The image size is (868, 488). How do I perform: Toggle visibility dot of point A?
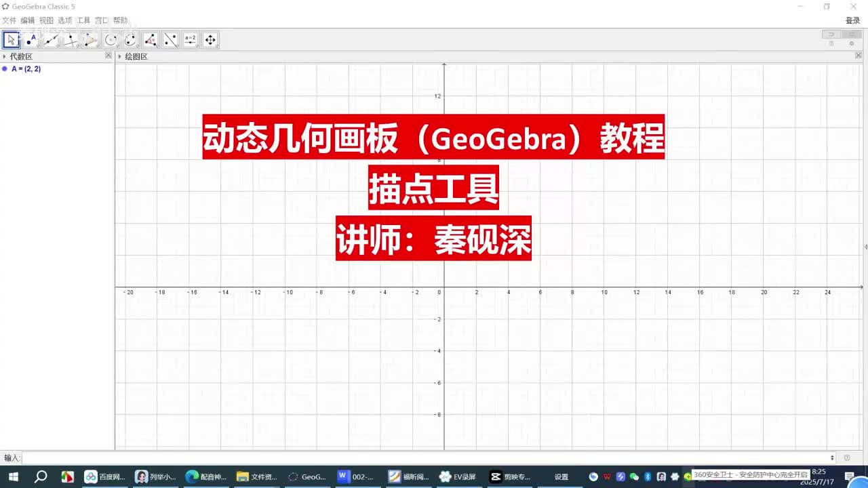(x=5, y=69)
